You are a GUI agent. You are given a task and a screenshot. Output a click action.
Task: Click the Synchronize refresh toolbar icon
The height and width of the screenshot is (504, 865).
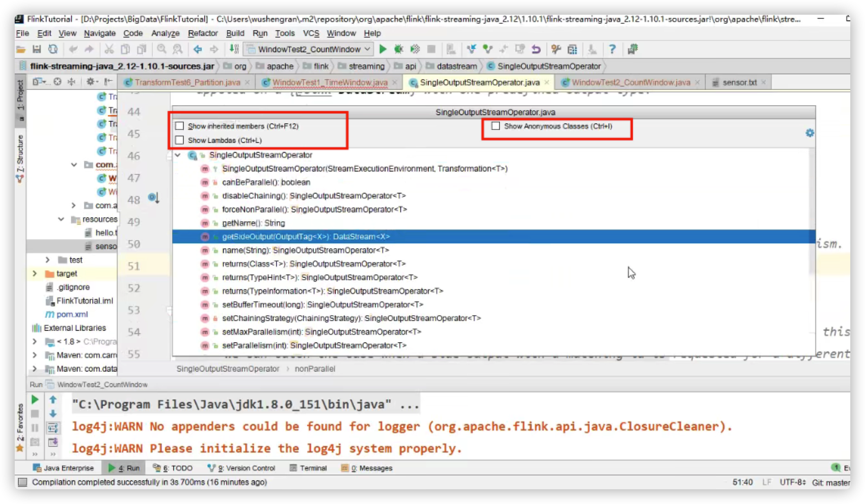[53, 49]
